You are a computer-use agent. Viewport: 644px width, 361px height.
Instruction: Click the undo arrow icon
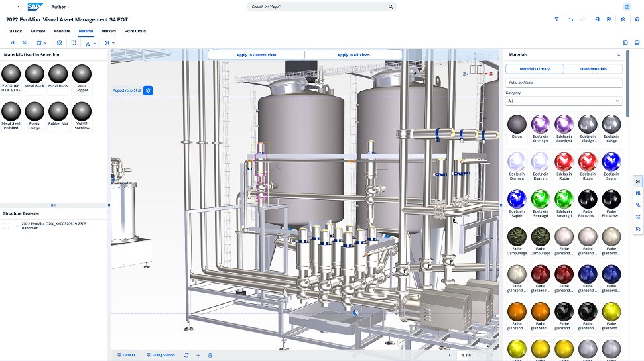[x=571, y=19]
